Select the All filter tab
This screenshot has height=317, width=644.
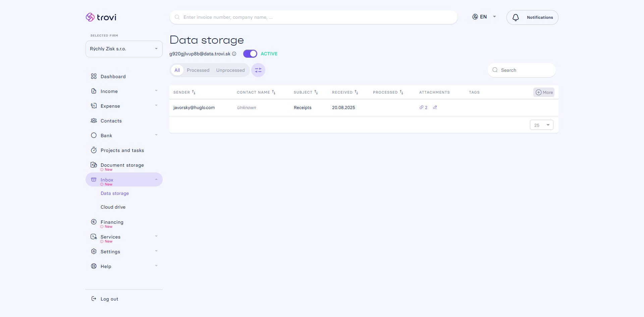pyautogui.click(x=177, y=70)
